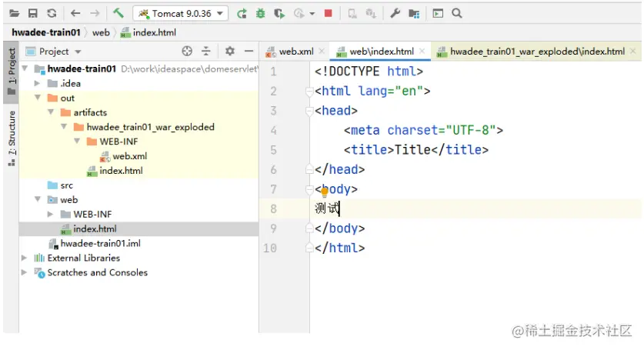Fold the html tag at line 2
The width and height of the screenshot is (644, 350).
[309, 92]
